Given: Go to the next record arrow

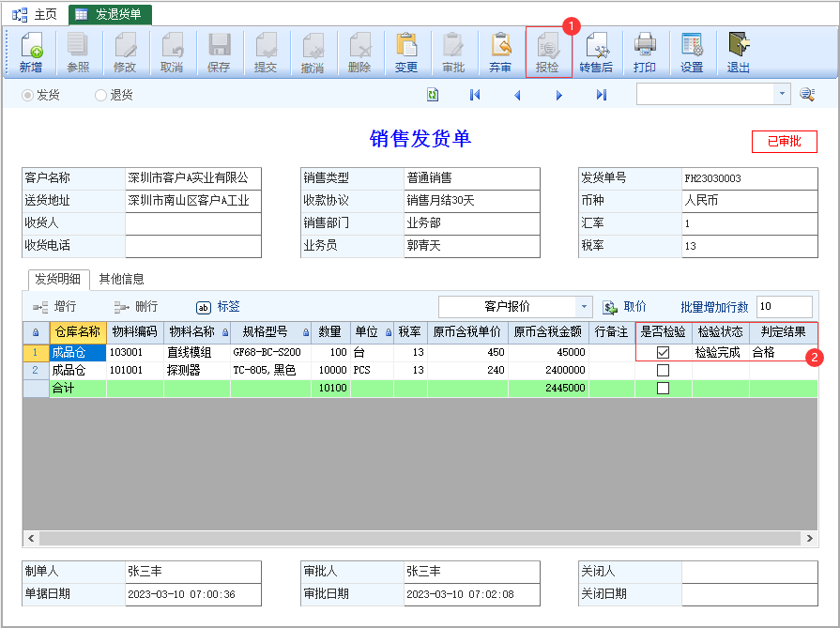Looking at the screenshot, I should coord(559,95).
